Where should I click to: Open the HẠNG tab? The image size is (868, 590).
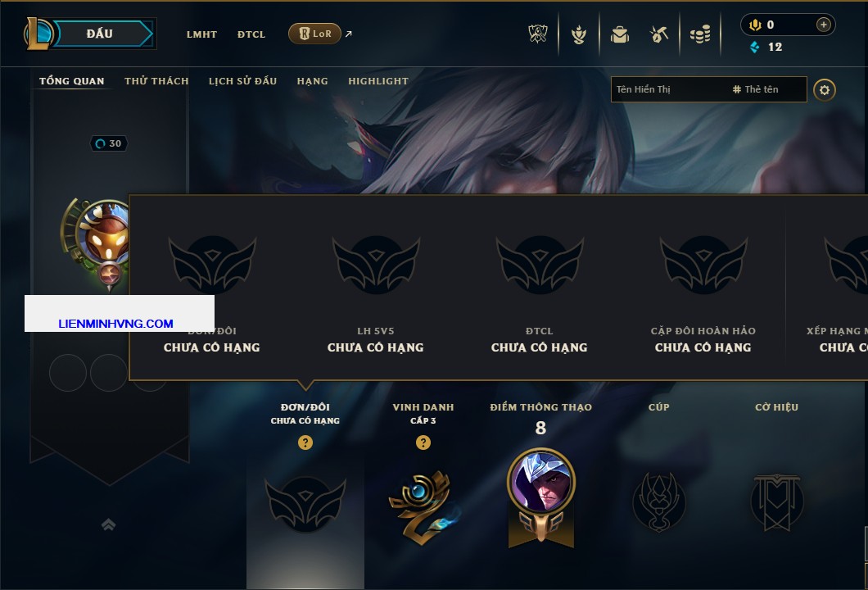point(312,81)
